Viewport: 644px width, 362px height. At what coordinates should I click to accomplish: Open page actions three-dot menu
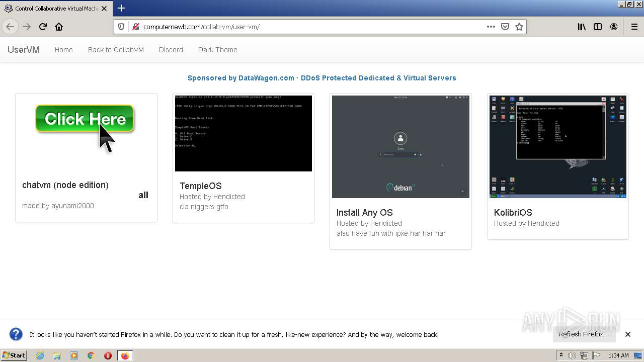point(491,27)
